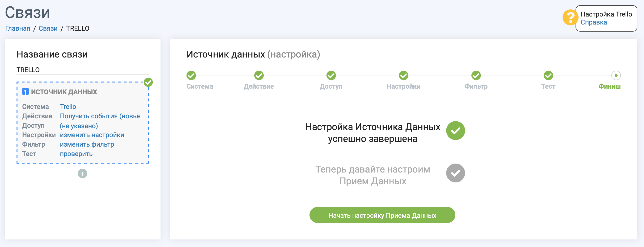Click the Настройка Источника Данных успешно завершена text
The image size is (644, 247).
[x=373, y=133]
